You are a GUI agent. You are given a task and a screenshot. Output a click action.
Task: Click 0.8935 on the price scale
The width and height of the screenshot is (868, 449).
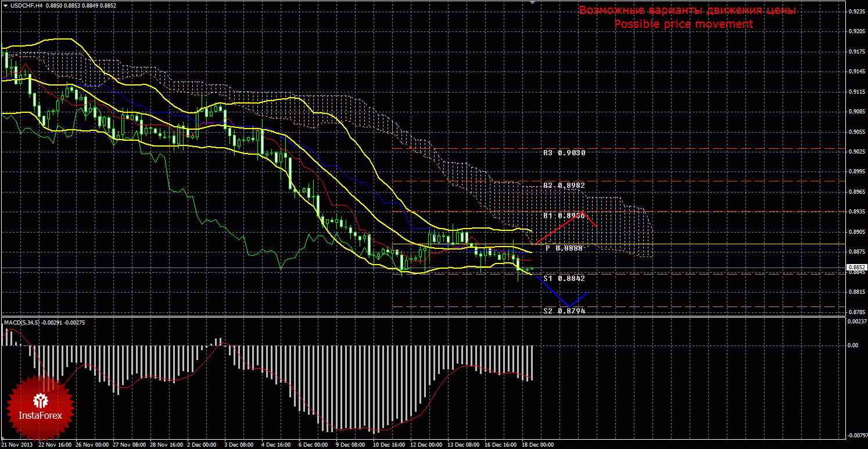[856, 212]
